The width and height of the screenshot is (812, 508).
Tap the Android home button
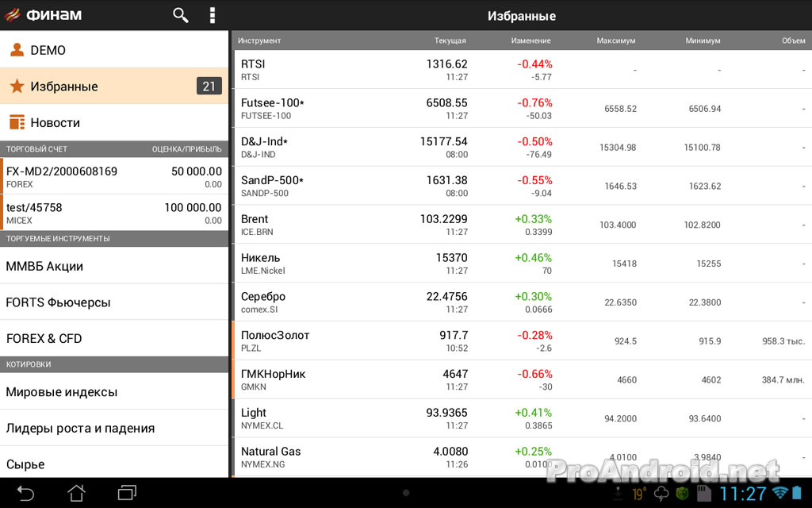pyautogui.click(x=76, y=493)
